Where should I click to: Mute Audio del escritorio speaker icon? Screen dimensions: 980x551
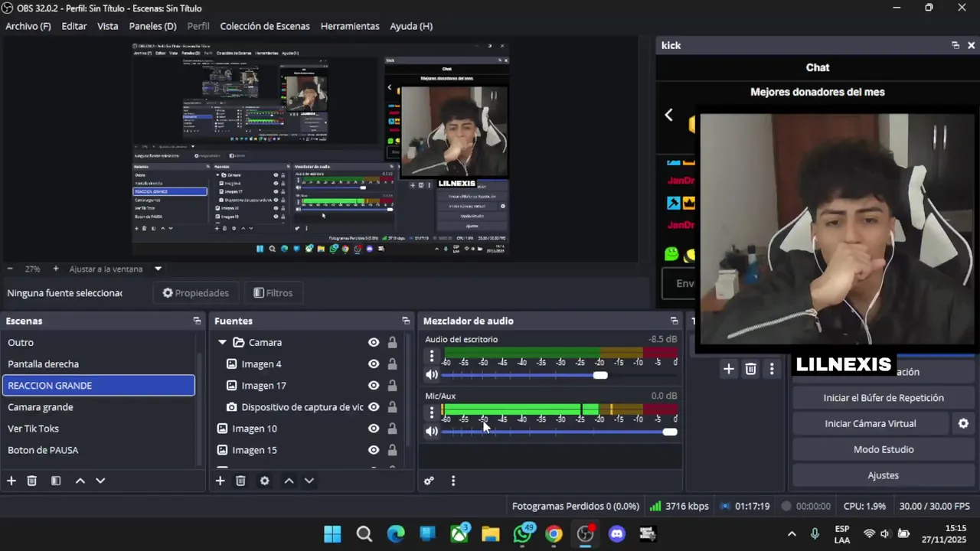(x=432, y=375)
